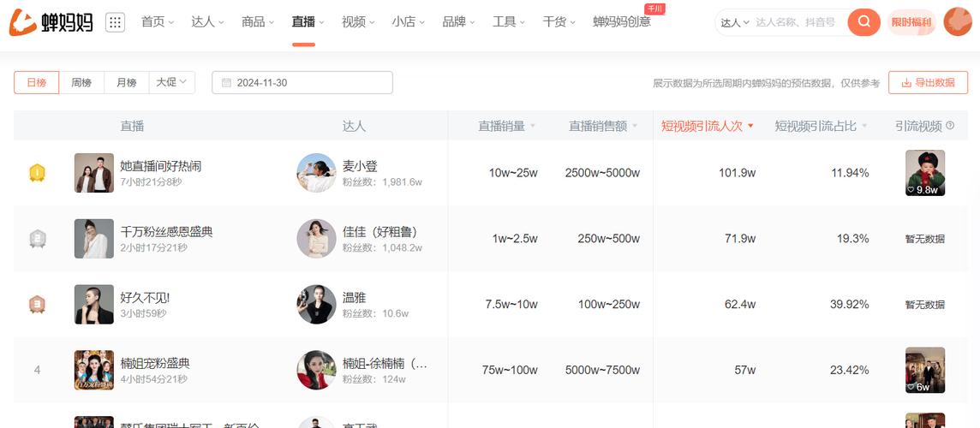This screenshot has width=980, height=428.
Task: Open 佳佳（好粗鲁）avatar
Action: 316,239
